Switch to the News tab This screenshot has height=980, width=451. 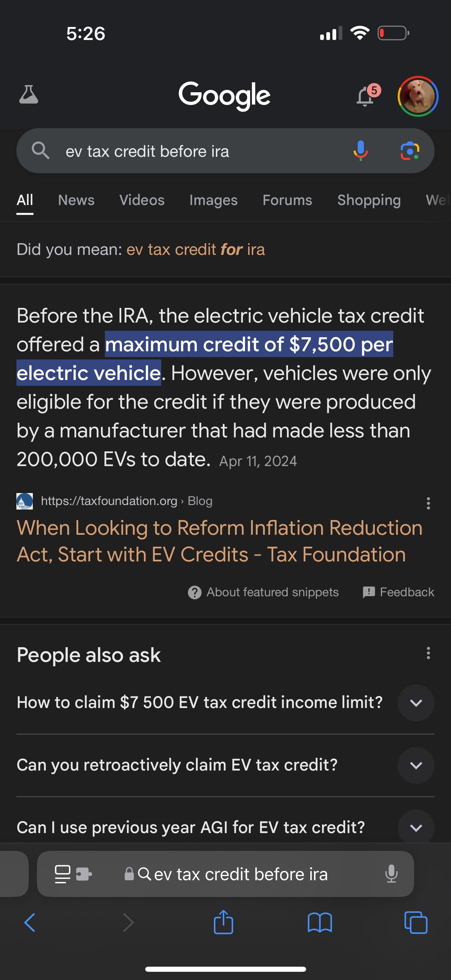(x=76, y=200)
